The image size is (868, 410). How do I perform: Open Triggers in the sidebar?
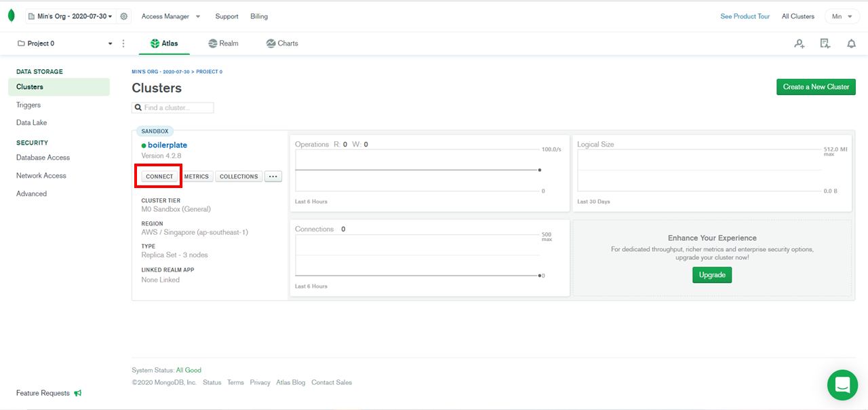tap(28, 105)
